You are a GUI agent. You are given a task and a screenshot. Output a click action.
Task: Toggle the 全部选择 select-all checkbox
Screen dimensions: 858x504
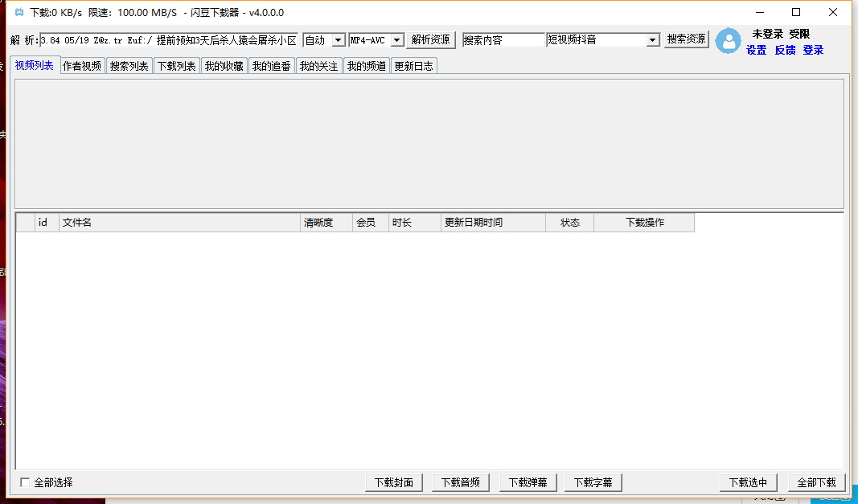[25, 482]
